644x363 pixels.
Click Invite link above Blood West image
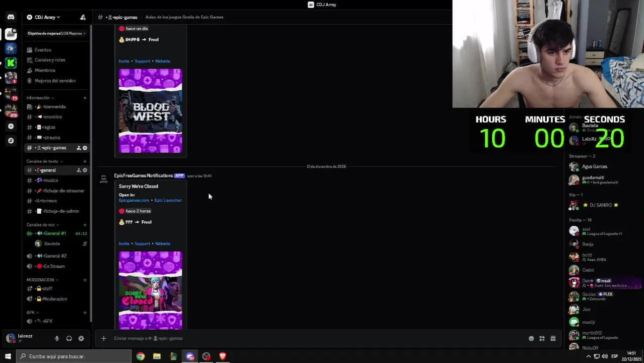pyautogui.click(x=124, y=61)
